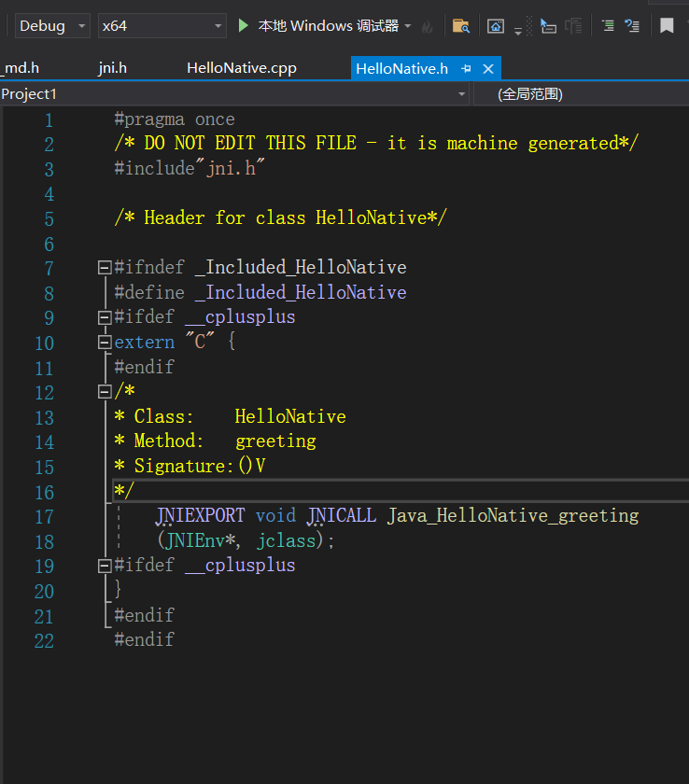Screen dimensions: 689x784
Task: Click the green Start Debugging play arrow
Action: tap(244, 26)
